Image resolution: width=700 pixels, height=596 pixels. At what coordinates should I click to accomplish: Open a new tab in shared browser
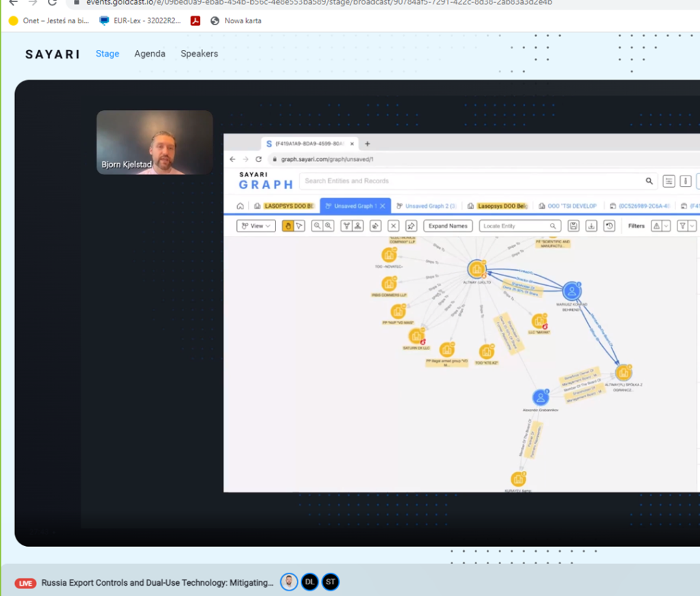coord(367,144)
